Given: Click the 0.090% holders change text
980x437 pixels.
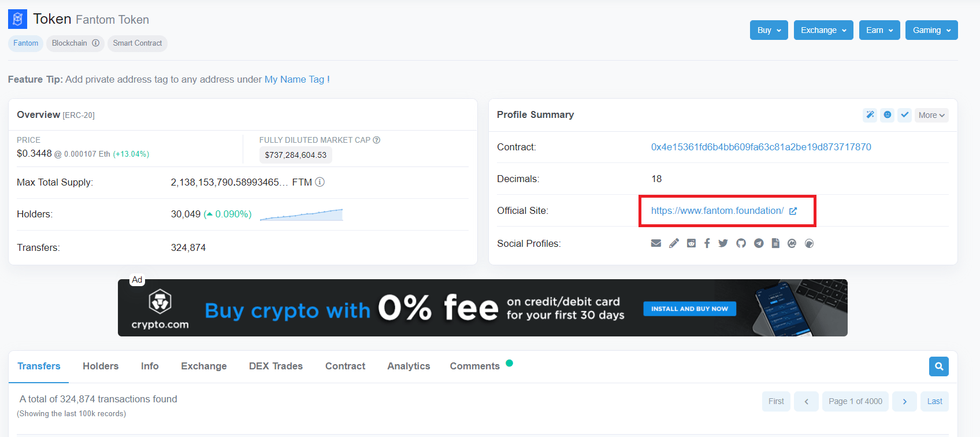Looking at the screenshot, I should click(x=228, y=214).
